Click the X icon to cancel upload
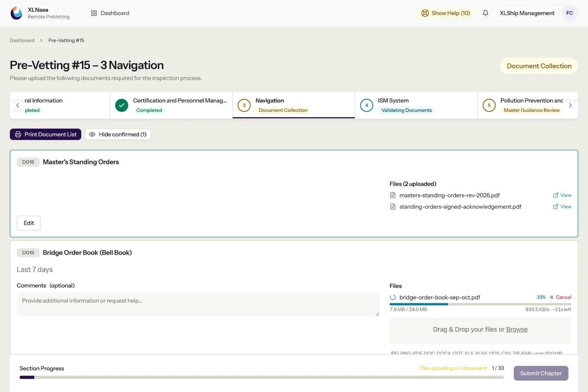The height and width of the screenshot is (392, 588). 552,297
